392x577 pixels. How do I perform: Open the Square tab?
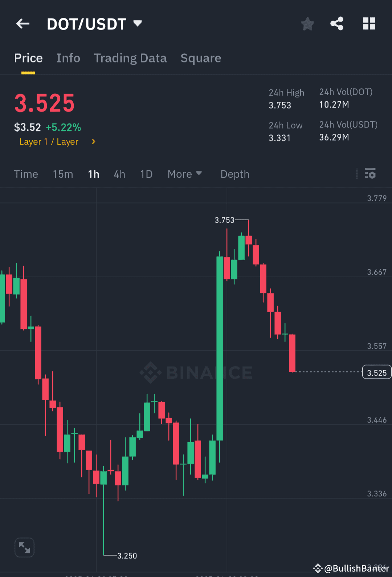pos(201,58)
